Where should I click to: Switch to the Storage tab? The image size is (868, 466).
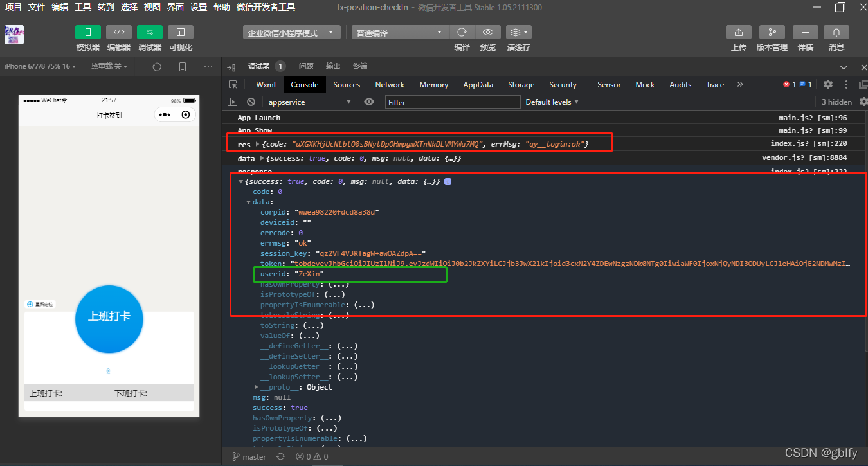coord(521,84)
